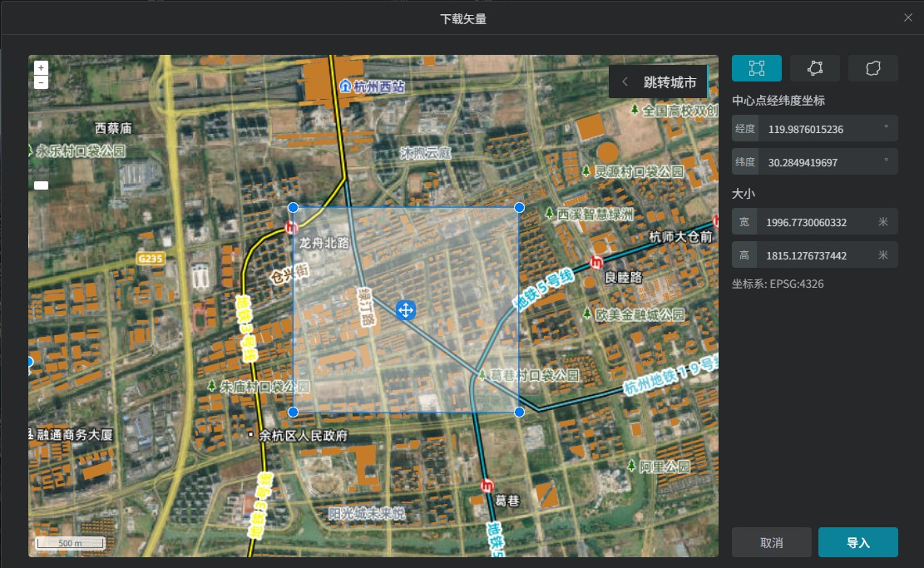This screenshot has width=924, height=568.
Task: Zoom in on the map
Action: [x=42, y=67]
